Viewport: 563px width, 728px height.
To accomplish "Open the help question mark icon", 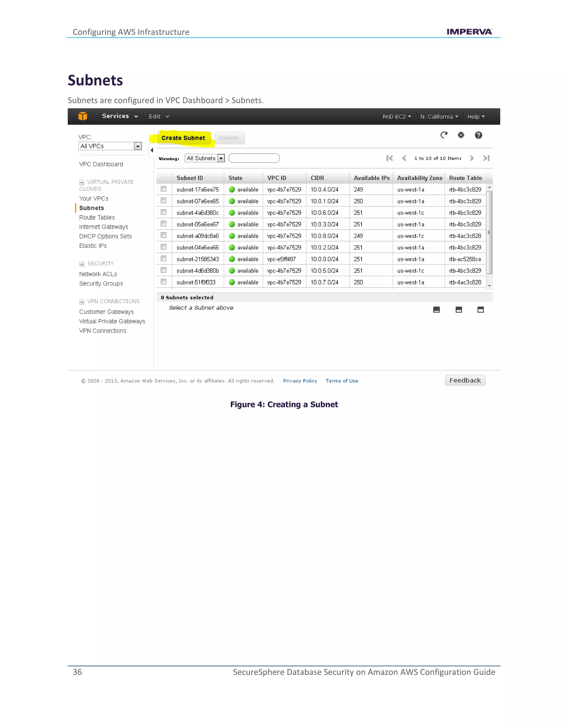I will tap(478, 135).
